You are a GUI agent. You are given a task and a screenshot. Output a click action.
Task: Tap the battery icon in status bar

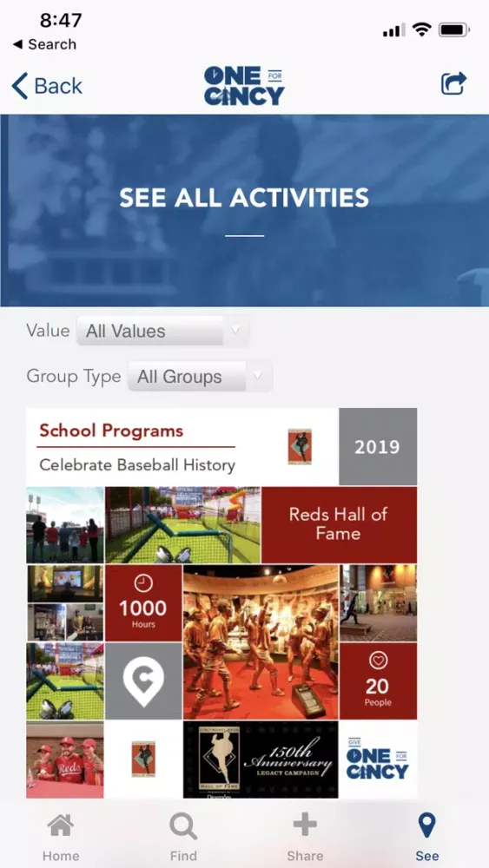click(454, 30)
